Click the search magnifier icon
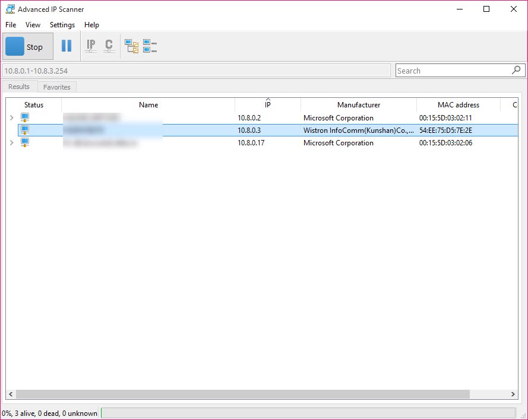Image resolution: width=528 pixels, height=420 pixels. tap(516, 70)
